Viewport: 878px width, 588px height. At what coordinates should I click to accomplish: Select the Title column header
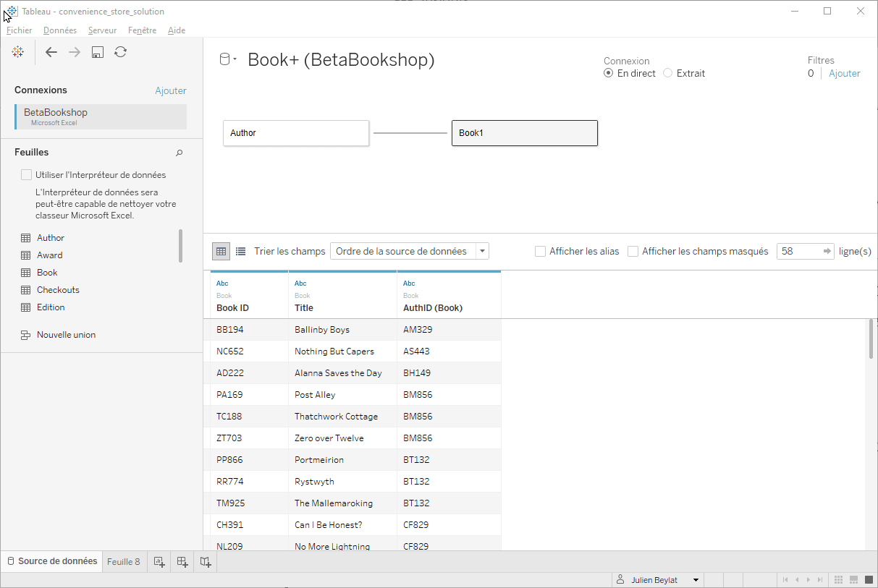coord(342,295)
